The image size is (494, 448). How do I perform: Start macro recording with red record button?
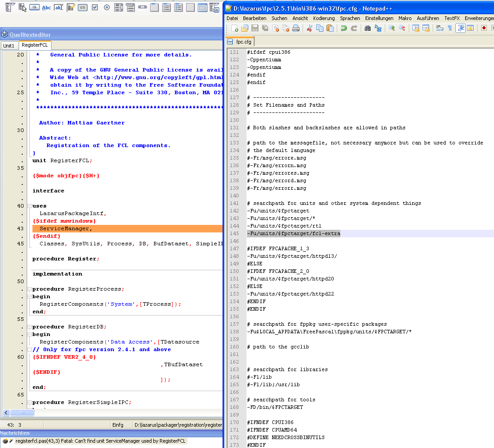(x=484, y=28)
